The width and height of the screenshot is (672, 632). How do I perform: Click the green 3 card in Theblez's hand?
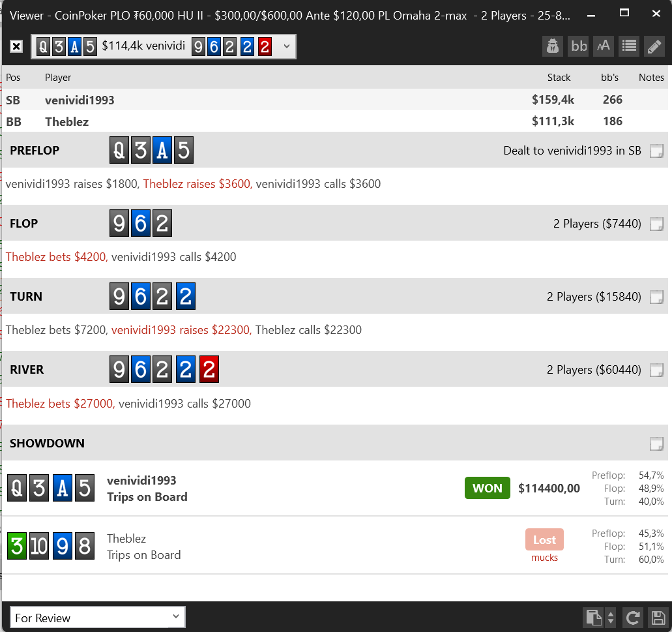[x=17, y=546]
